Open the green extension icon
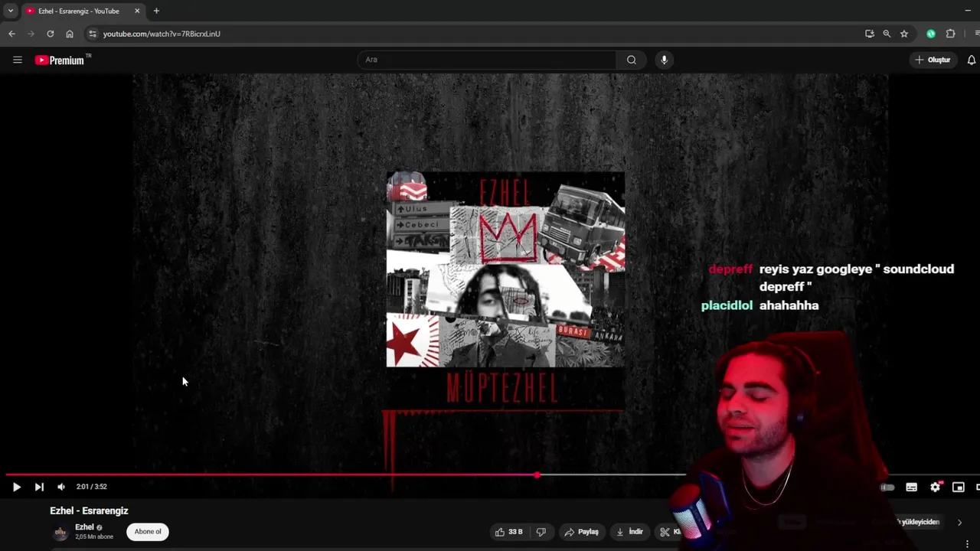980x551 pixels. (931, 34)
